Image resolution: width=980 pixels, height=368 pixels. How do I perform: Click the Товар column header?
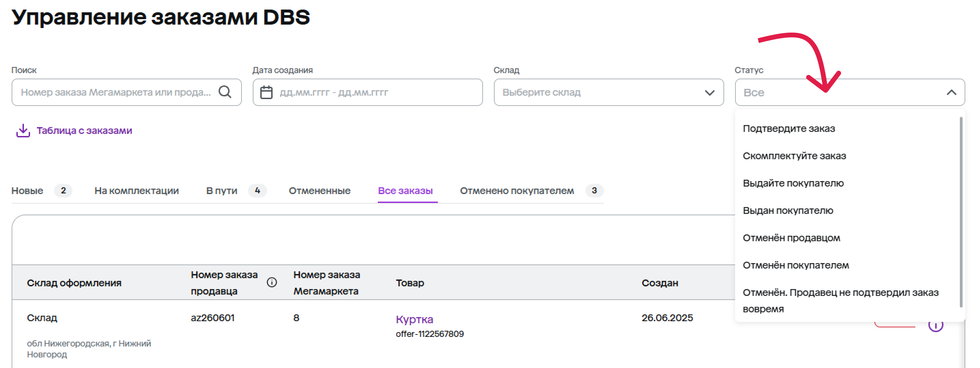point(410,283)
